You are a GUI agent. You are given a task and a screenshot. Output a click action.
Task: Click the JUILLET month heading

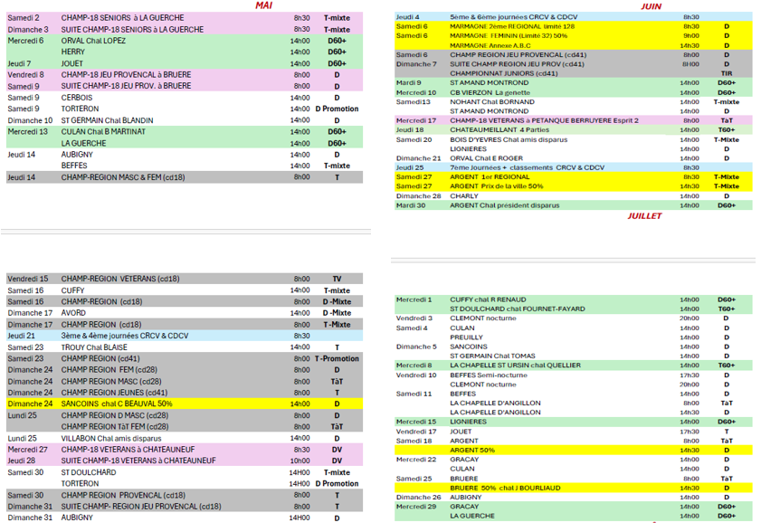(x=642, y=216)
